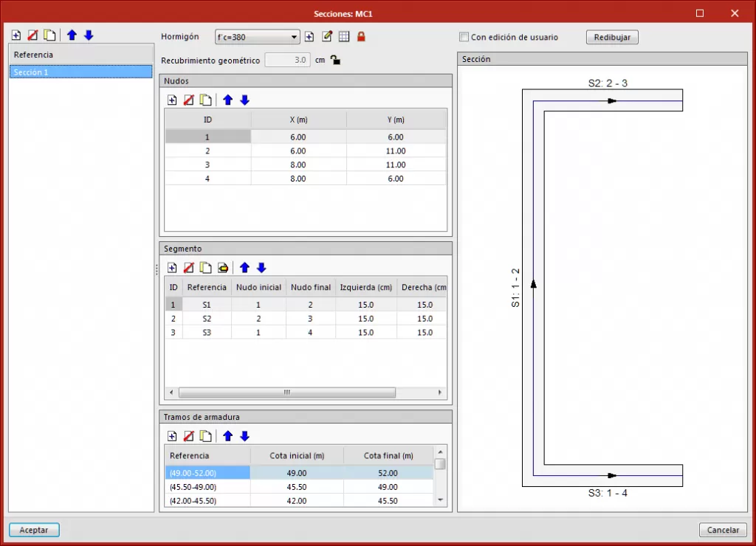The width and height of the screenshot is (756, 546).
Task: Toggle the open padlock beside Recubrimiento geométrico
Action: (x=335, y=61)
